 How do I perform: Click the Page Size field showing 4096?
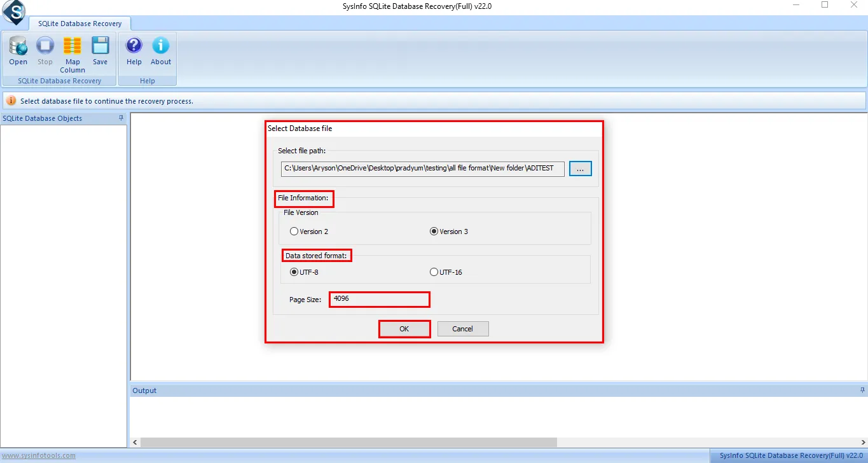tap(379, 299)
